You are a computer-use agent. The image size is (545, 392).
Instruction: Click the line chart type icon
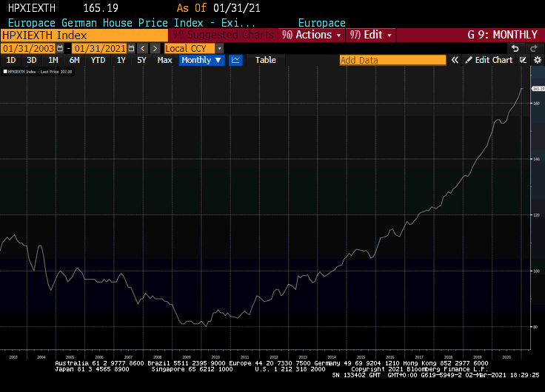236,60
